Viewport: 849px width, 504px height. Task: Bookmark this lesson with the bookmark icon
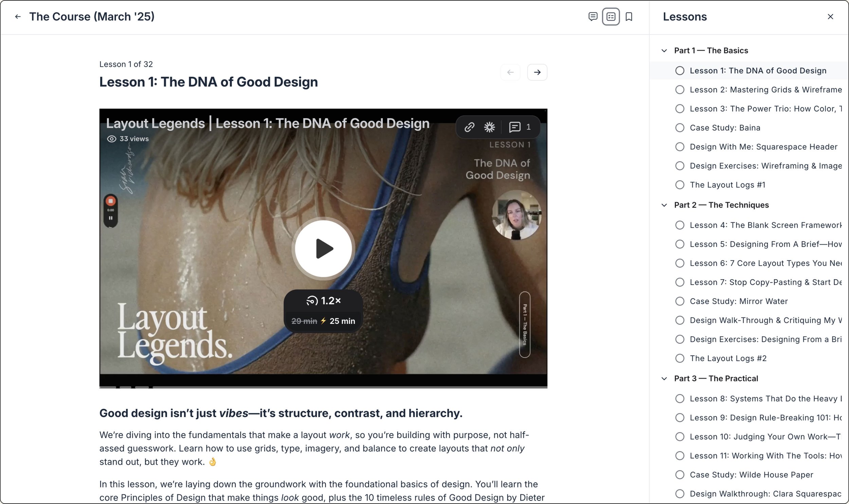629,17
